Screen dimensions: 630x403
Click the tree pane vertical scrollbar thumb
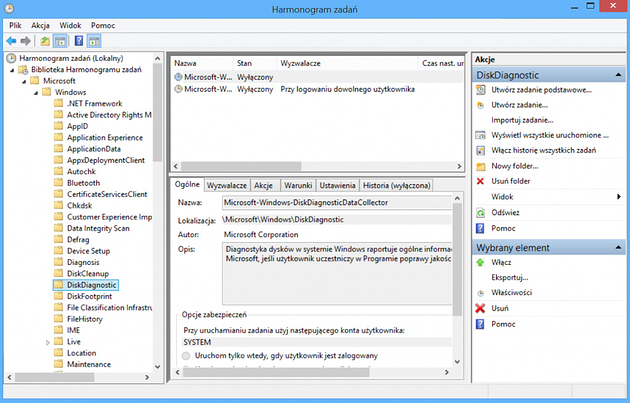click(x=158, y=113)
